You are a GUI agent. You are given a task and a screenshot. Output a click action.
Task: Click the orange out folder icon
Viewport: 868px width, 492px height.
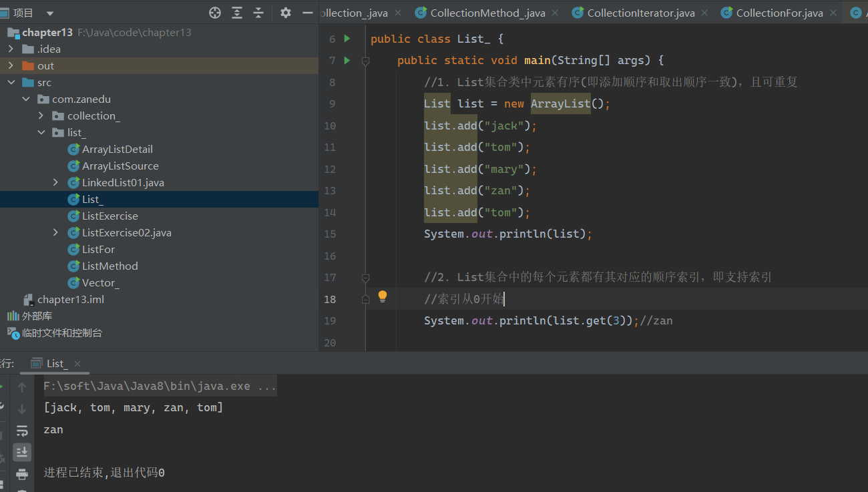(28, 65)
